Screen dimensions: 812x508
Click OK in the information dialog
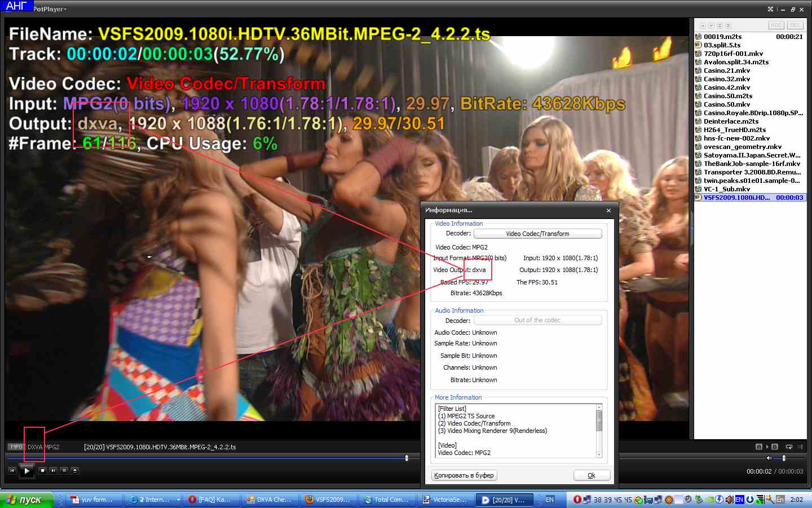(592, 475)
